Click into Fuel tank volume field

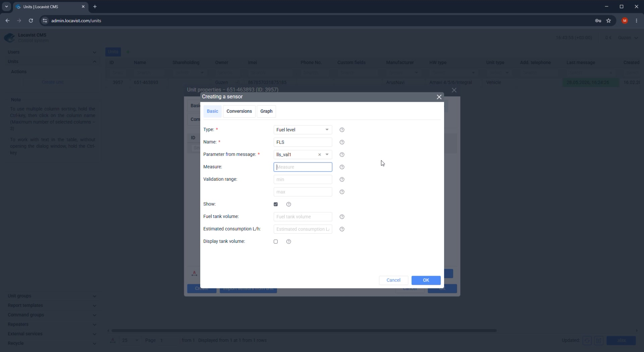(x=303, y=217)
